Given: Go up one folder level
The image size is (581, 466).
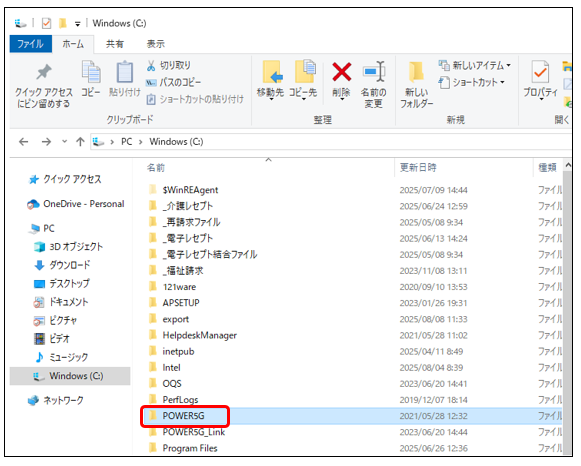Looking at the screenshot, I should point(80,142).
